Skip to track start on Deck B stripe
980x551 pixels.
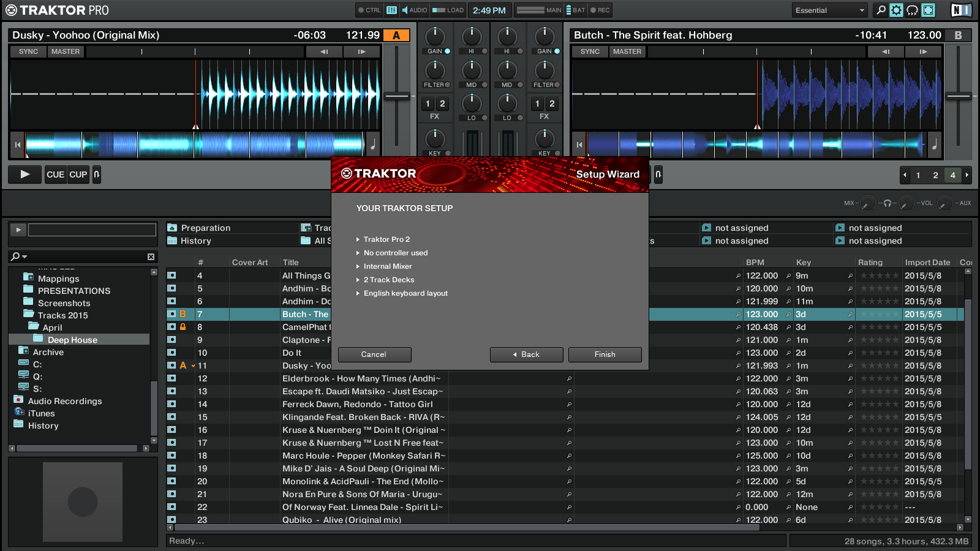tap(579, 145)
